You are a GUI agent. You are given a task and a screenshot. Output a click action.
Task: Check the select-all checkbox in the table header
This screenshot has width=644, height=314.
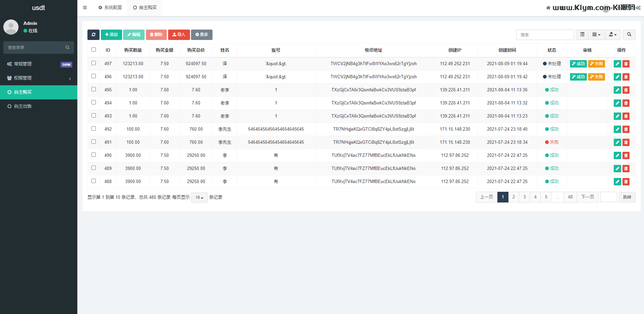coord(94,50)
